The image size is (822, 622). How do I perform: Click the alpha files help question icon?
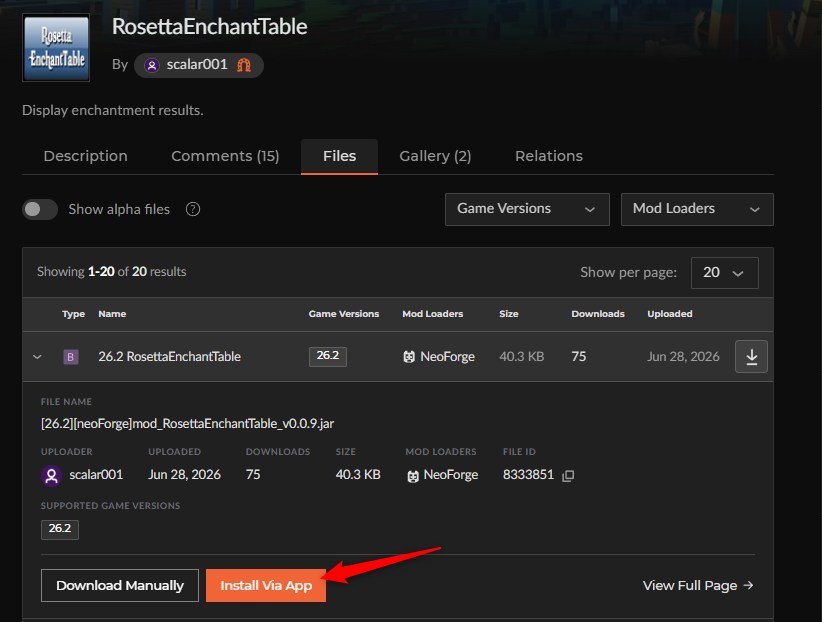click(x=193, y=209)
